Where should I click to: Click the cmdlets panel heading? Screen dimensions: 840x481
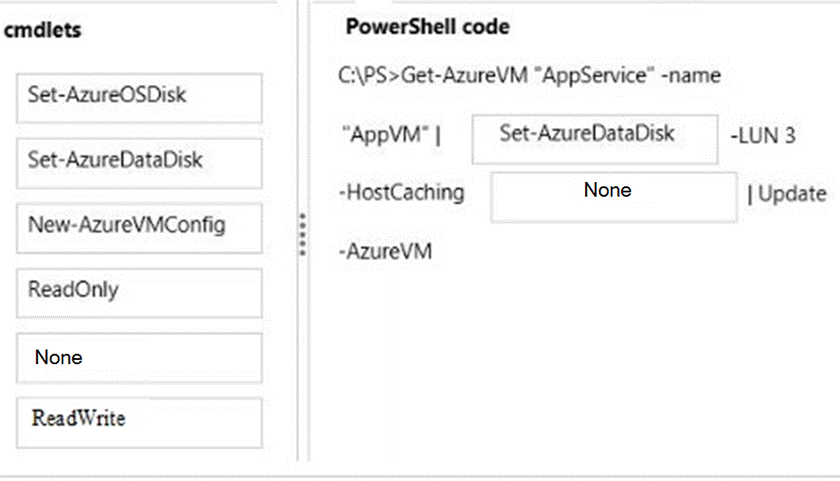pos(43,30)
